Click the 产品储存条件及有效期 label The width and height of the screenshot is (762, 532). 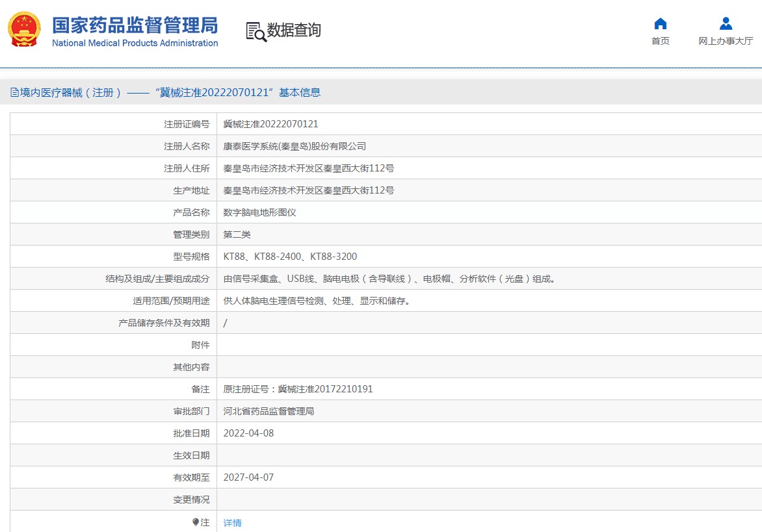164,323
